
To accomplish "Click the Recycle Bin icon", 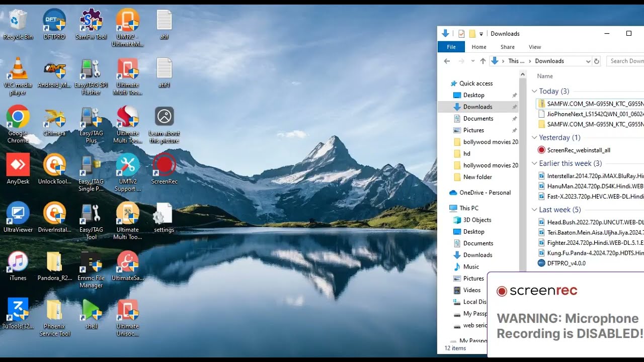I will (x=18, y=21).
